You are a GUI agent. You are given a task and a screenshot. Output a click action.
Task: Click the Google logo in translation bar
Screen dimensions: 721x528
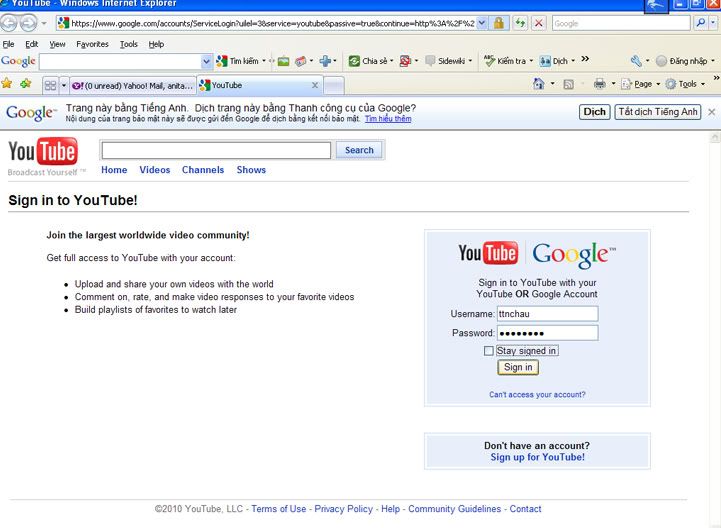pyautogui.click(x=31, y=113)
